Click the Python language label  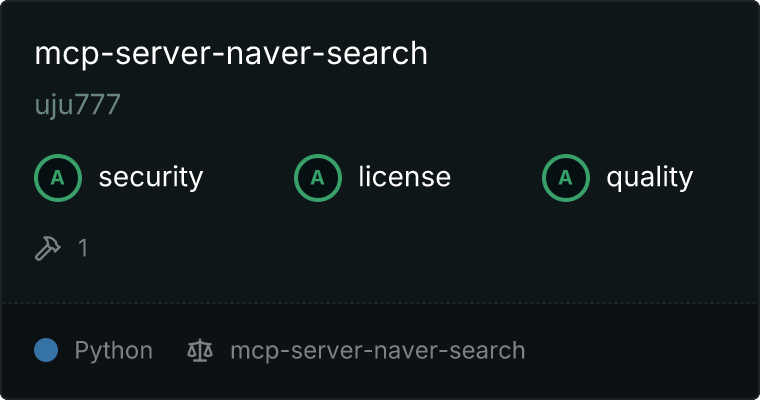(x=113, y=351)
